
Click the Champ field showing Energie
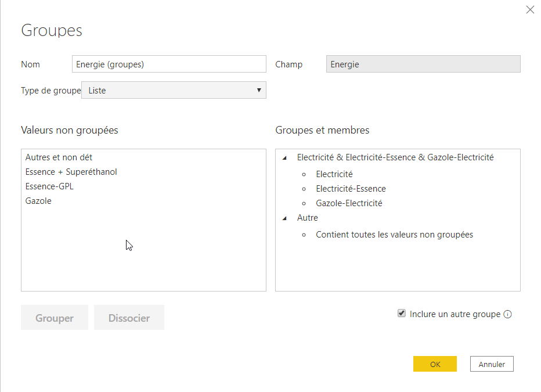click(x=423, y=64)
